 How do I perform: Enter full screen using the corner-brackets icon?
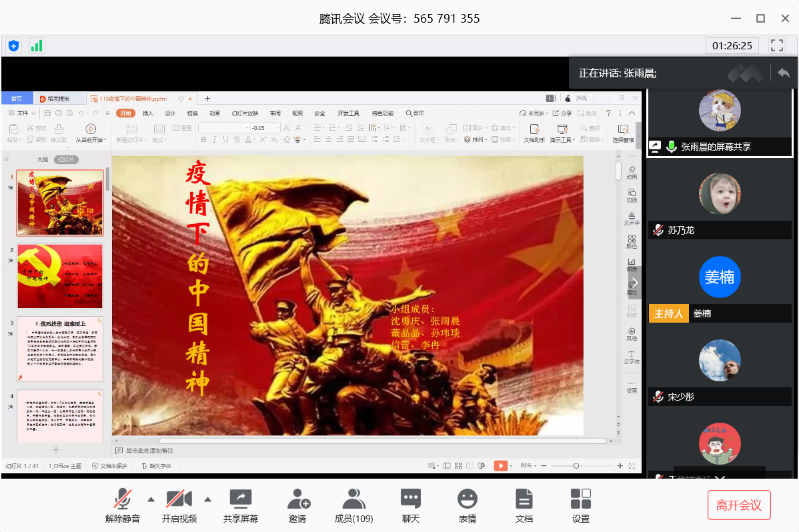[776, 46]
